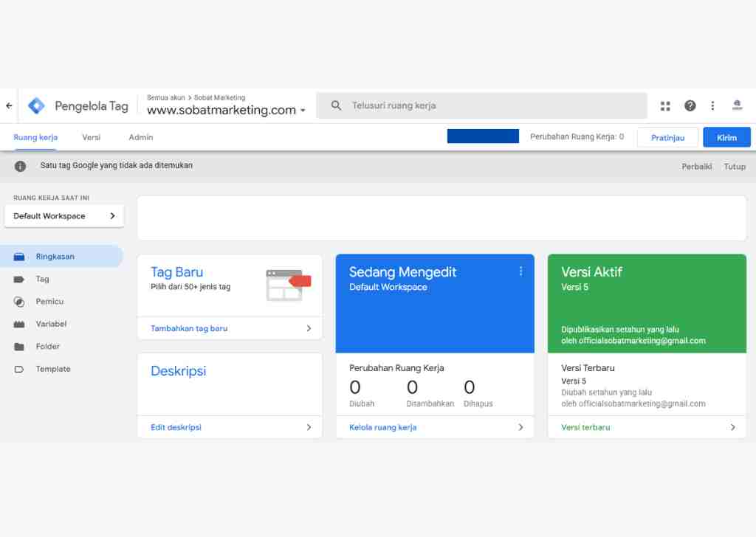The width and height of the screenshot is (756, 537).
Task: Click chevron beside Kelola ruang kerja
Action: click(520, 427)
